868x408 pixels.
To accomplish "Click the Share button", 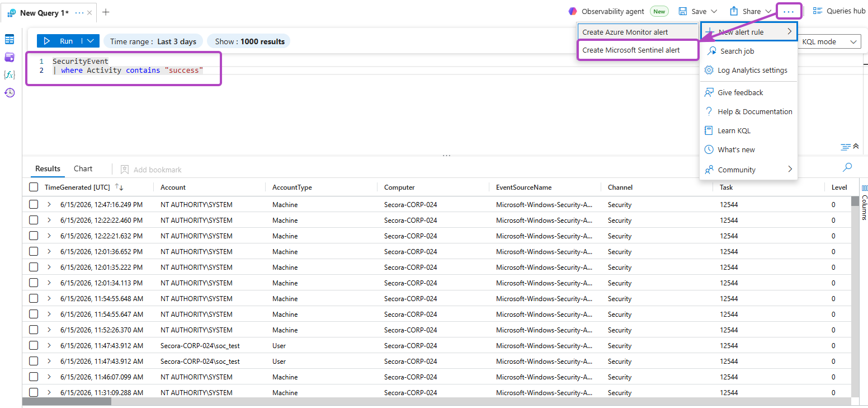I will click(745, 11).
